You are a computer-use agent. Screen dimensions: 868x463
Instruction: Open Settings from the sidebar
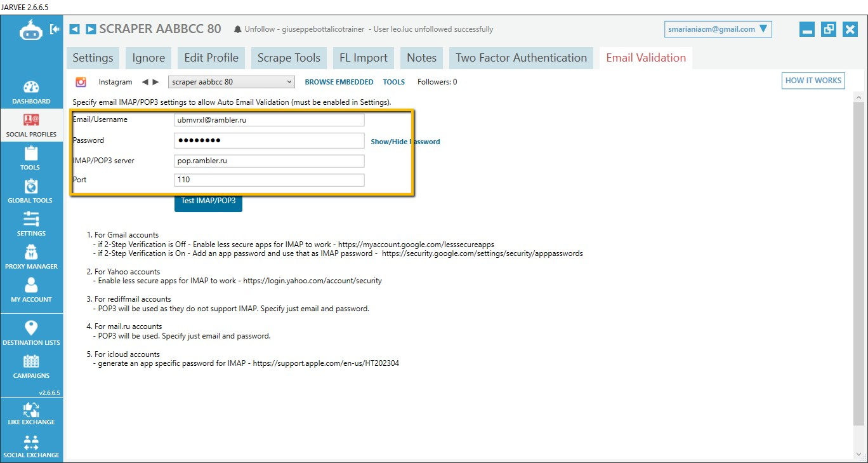pyautogui.click(x=31, y=225)
